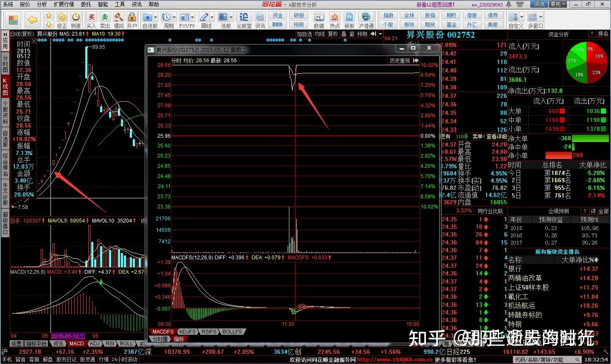The width and height of the screenshot is (611, 364).
Task: Click the 历史重现 rewind icon in popup
Action: click(416, 61)
